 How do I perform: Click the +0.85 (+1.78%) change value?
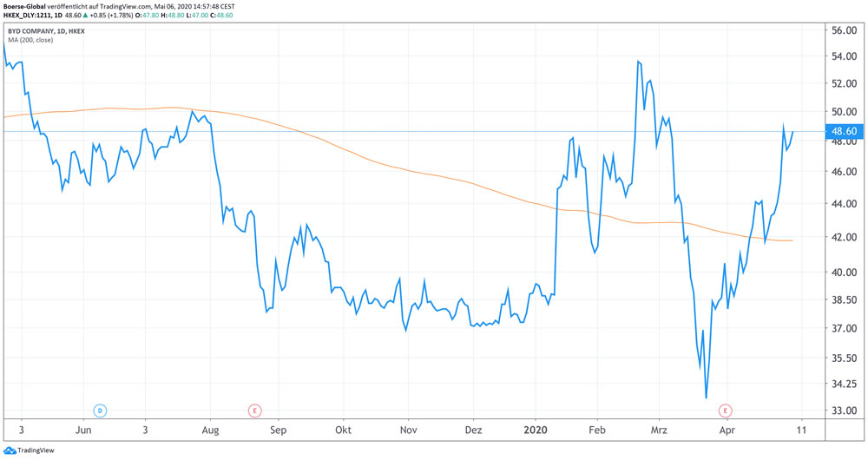[111, 15]
